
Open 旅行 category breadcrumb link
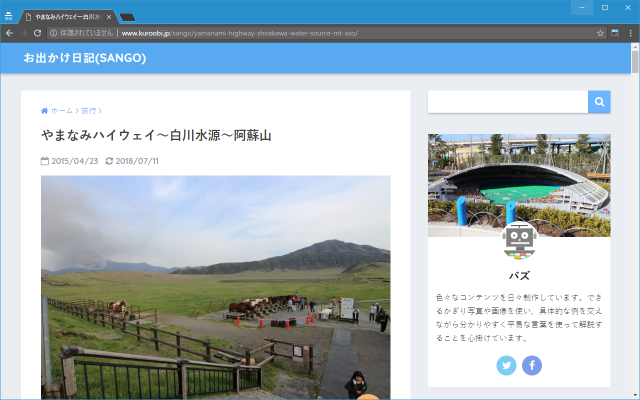[x=89, y=111]
